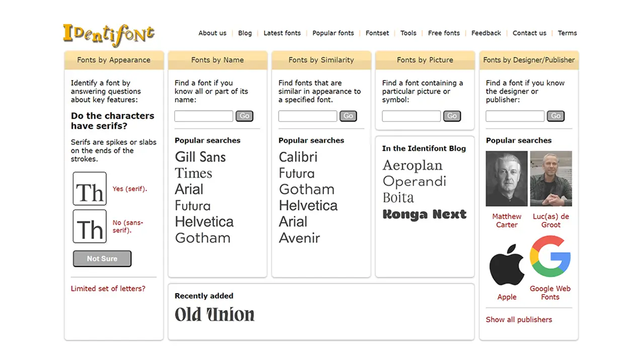The width and height of the screenshot is (644, 362).
Task: Choose No (sans-serif) link
Action: click(x=128, y=227)
